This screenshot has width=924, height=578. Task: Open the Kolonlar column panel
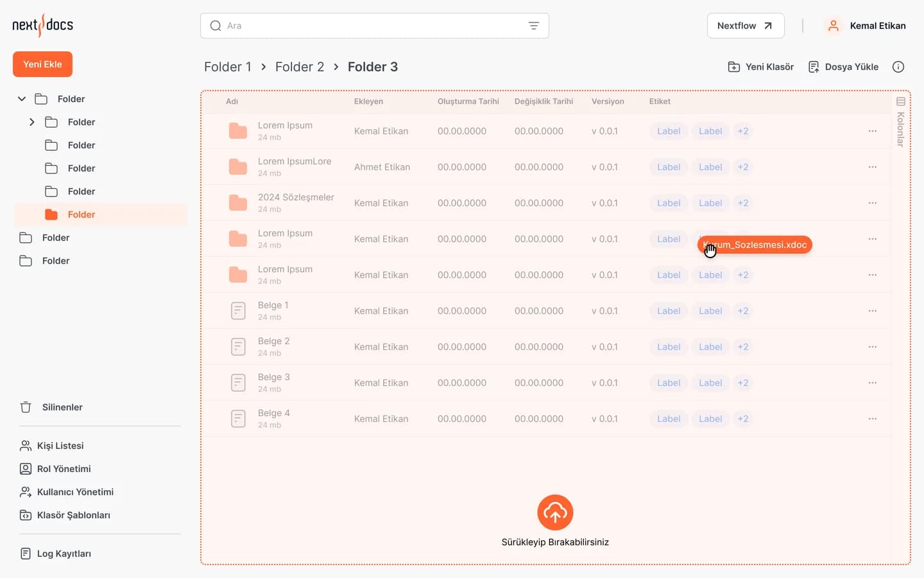900,121
